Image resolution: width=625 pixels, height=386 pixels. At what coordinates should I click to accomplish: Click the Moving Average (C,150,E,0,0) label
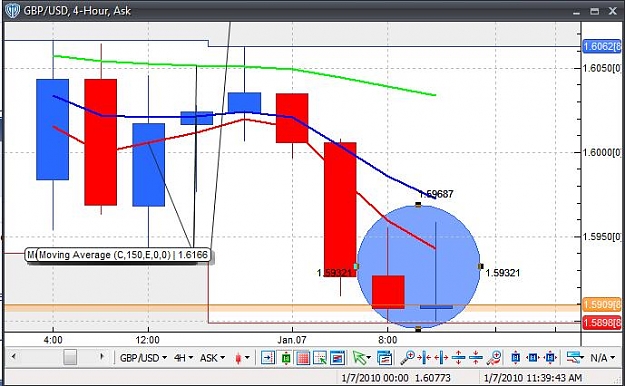124,255
